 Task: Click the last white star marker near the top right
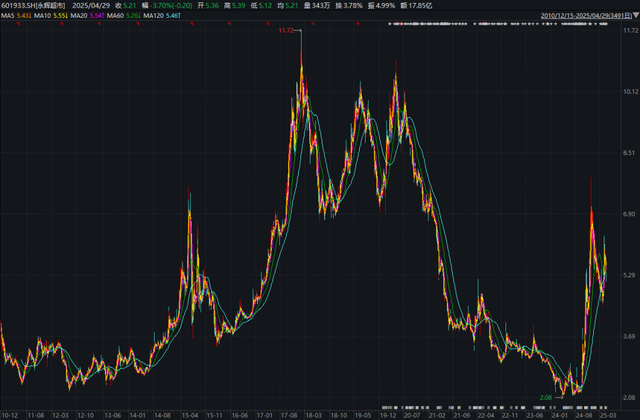point(606,24)
